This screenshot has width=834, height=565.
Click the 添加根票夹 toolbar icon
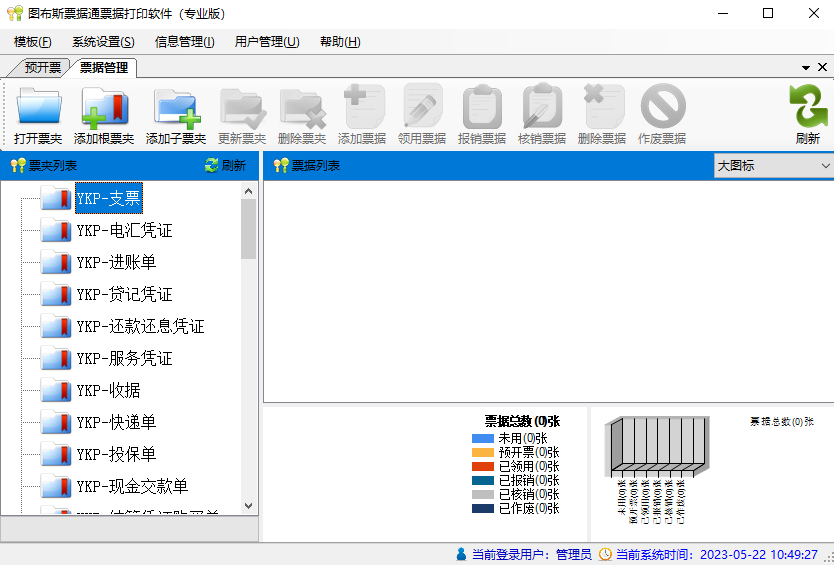(x=104, y=107)
